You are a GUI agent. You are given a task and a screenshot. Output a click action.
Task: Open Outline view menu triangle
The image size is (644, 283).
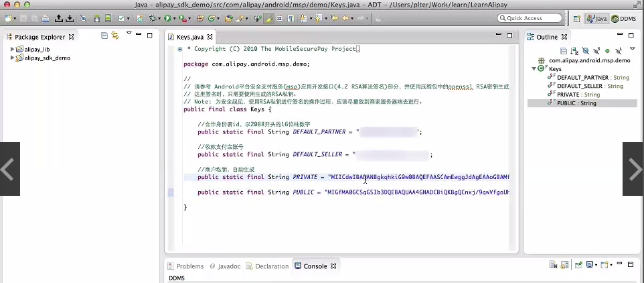click(633, 48)
